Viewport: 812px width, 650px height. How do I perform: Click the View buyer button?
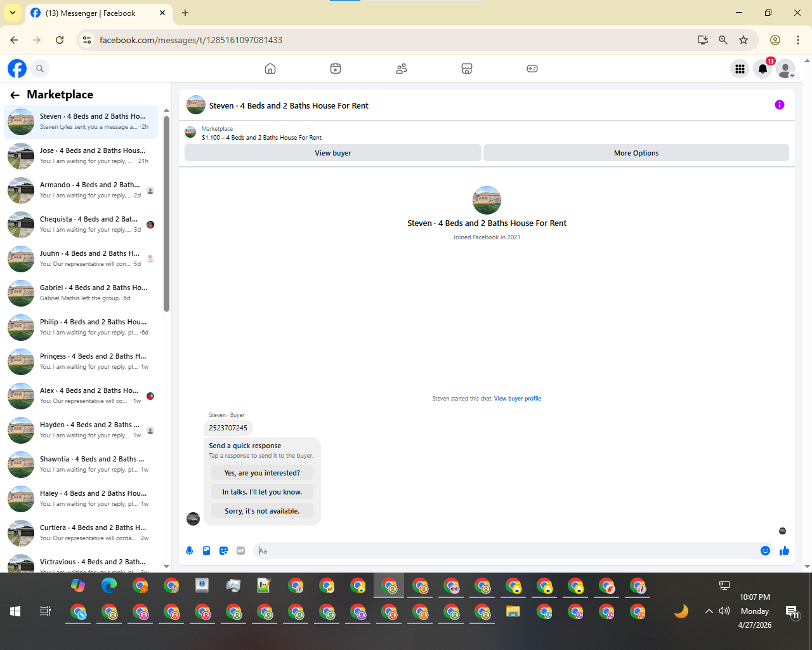click(333, 153)
